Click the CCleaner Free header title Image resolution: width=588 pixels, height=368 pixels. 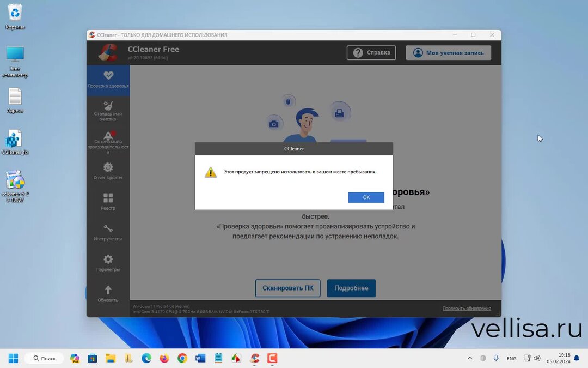point(154,49)
